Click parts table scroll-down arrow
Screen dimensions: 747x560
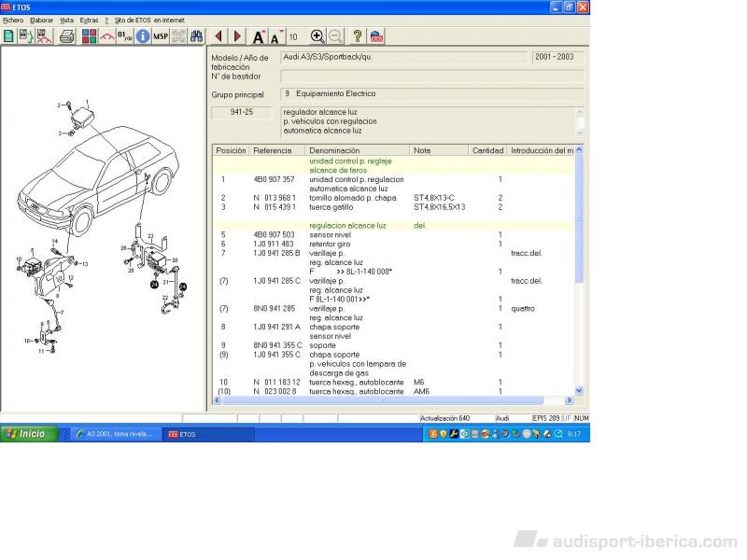coord(579,391)
